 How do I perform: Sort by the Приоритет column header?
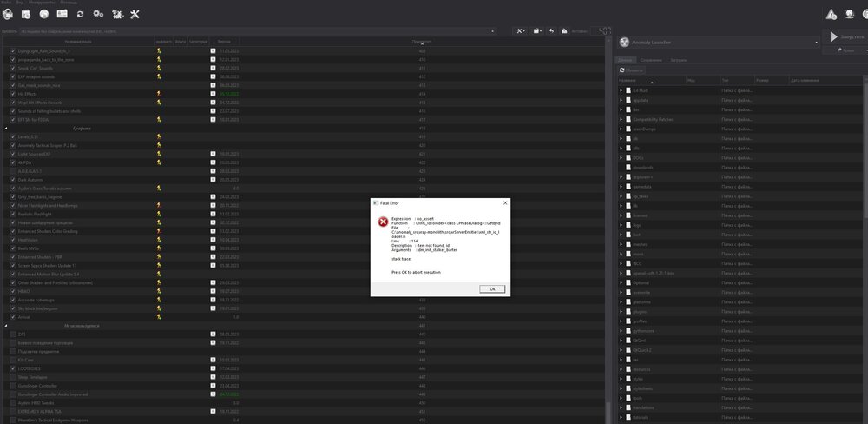click(422, 42)
